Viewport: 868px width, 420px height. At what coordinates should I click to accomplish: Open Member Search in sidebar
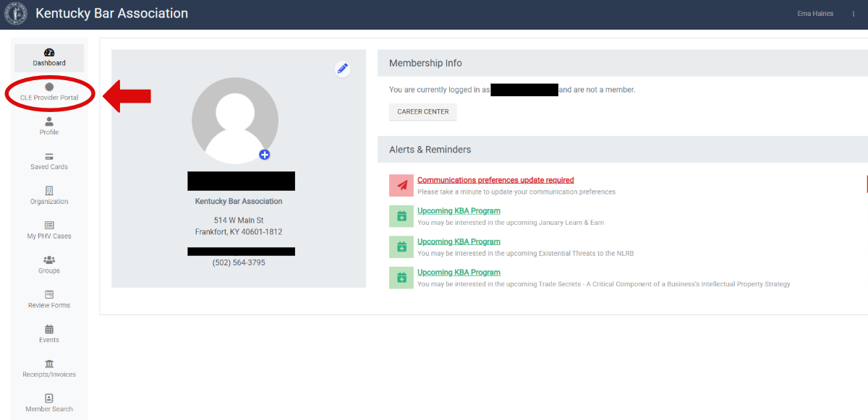(x=49, y=398)
